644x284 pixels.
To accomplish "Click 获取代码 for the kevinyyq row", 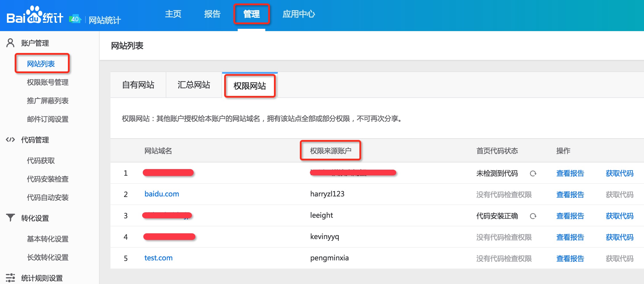I will (619, 237).
